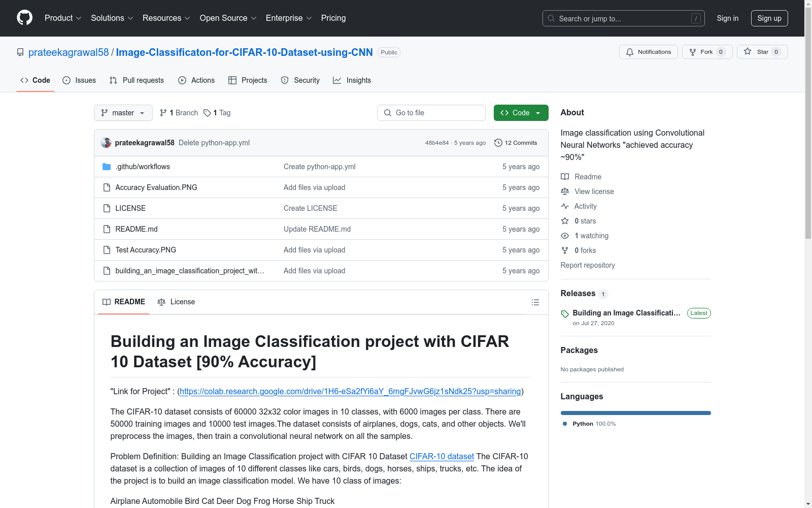Click the Notifications bell icon
This screenshot has height=508, width=812.
point(630,52)
